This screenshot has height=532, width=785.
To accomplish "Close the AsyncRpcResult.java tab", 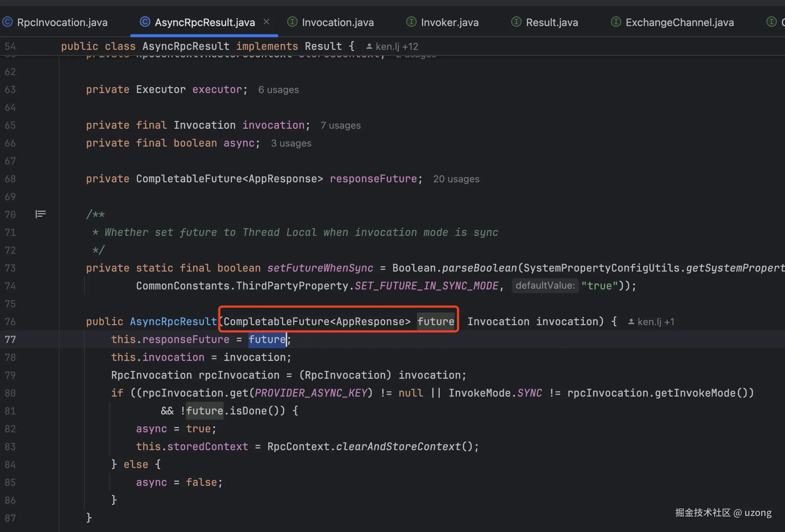I will tap(266, 22).
